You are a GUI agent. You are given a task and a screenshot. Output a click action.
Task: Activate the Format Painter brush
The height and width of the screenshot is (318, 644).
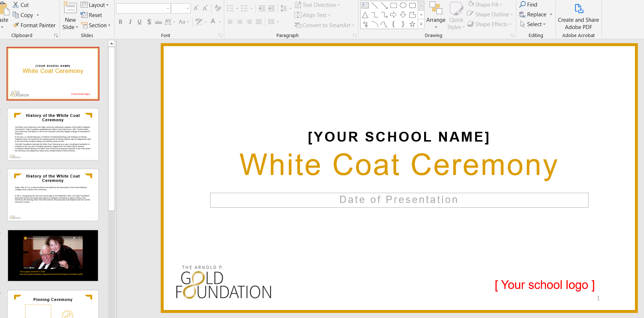point(16,25)
